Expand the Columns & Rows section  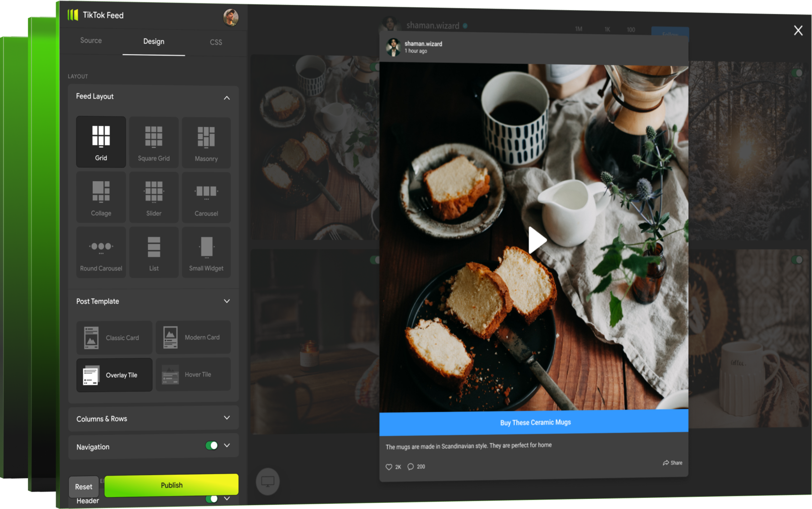point(227,418)
